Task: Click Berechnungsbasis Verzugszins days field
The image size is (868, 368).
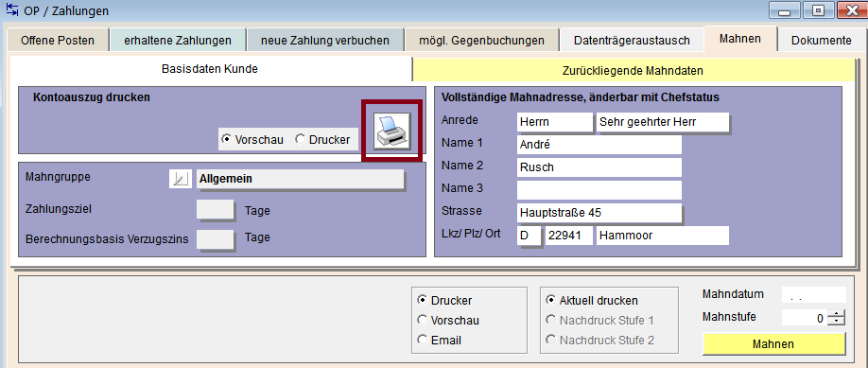Action: click(216, 238)
